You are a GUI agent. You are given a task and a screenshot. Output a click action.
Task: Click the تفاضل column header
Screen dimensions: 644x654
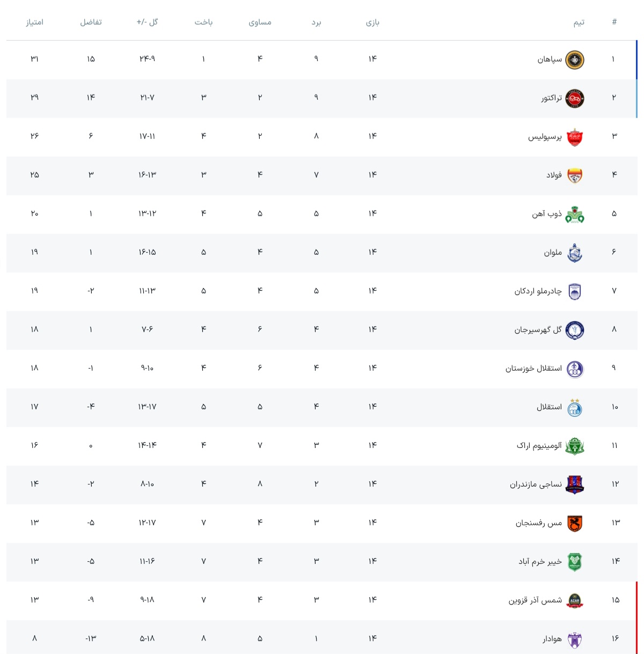tap(91, 22)
